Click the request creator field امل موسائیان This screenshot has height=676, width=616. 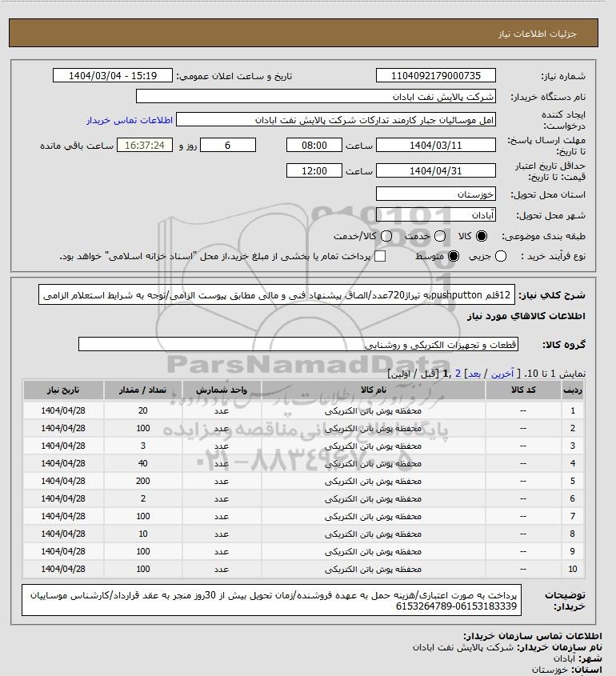point(336,119)
